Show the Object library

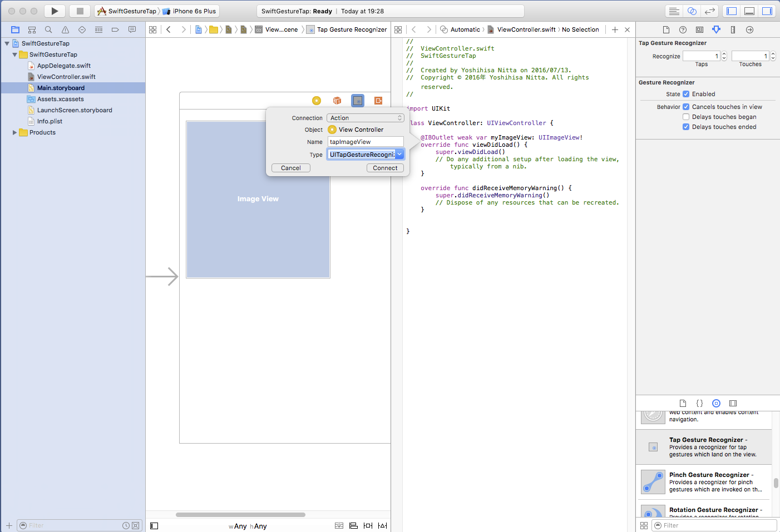(716, 403)
